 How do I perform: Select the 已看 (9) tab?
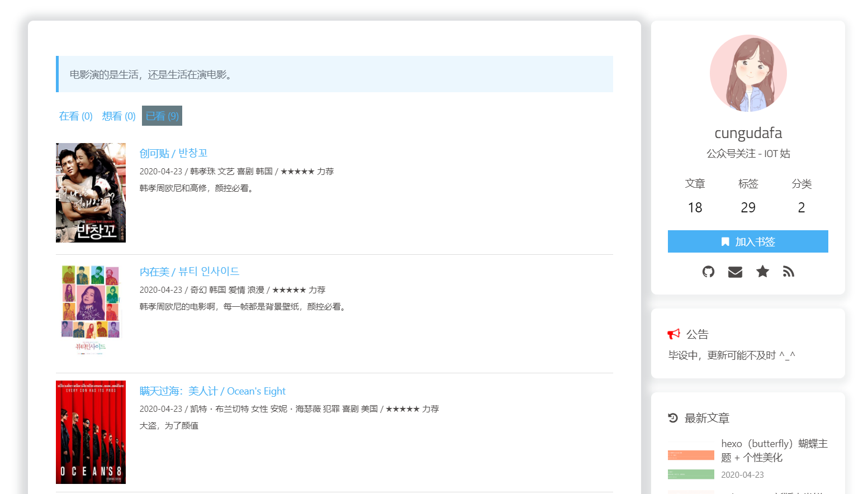(162, 116)
